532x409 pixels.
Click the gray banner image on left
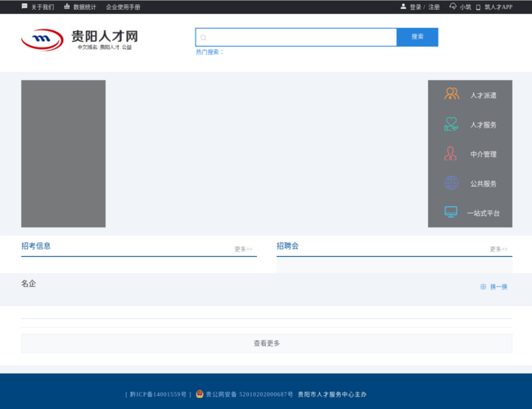pos(64,154)
